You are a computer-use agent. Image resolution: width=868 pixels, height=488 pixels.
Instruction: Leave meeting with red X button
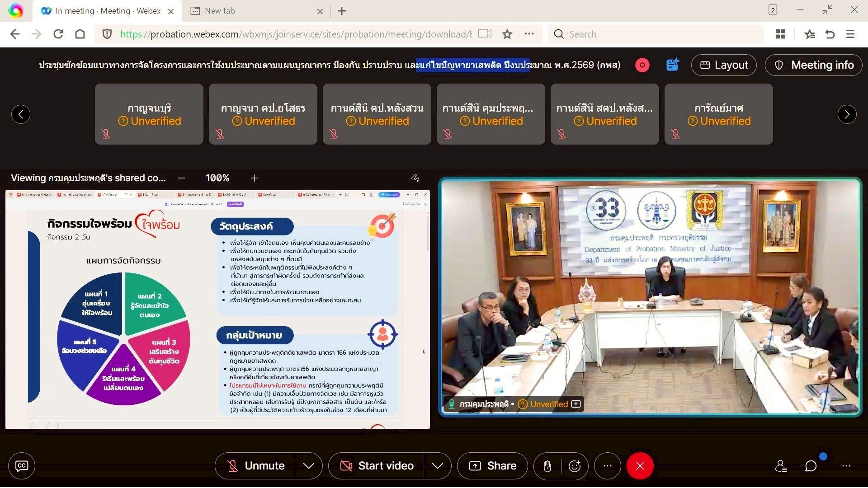[640, 466]
